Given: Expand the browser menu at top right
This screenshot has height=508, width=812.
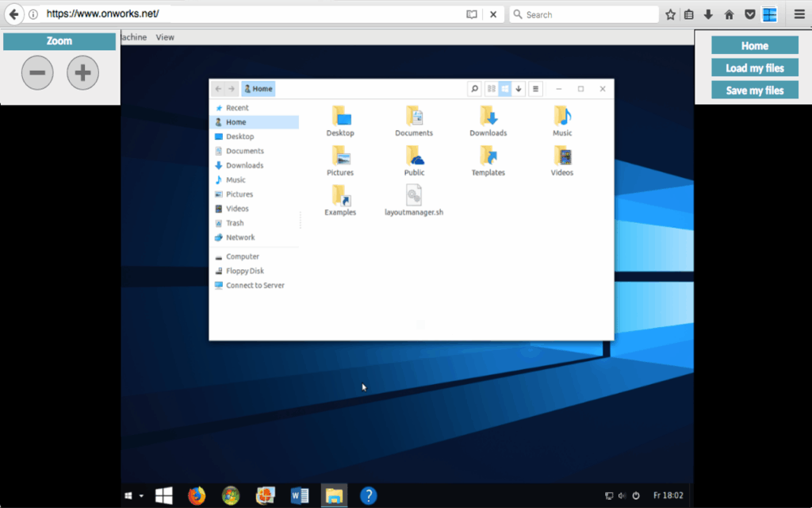Looking at the screenshot, I should point(799,13).
